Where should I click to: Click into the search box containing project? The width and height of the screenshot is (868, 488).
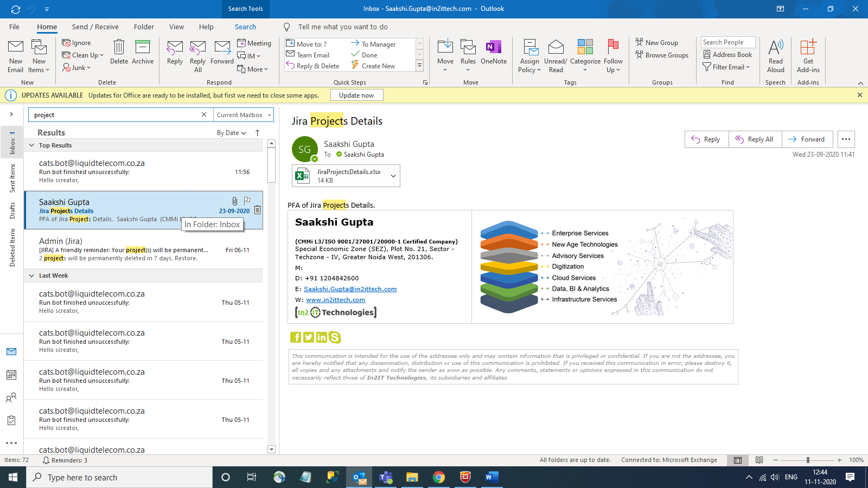[x=114, y=115]
